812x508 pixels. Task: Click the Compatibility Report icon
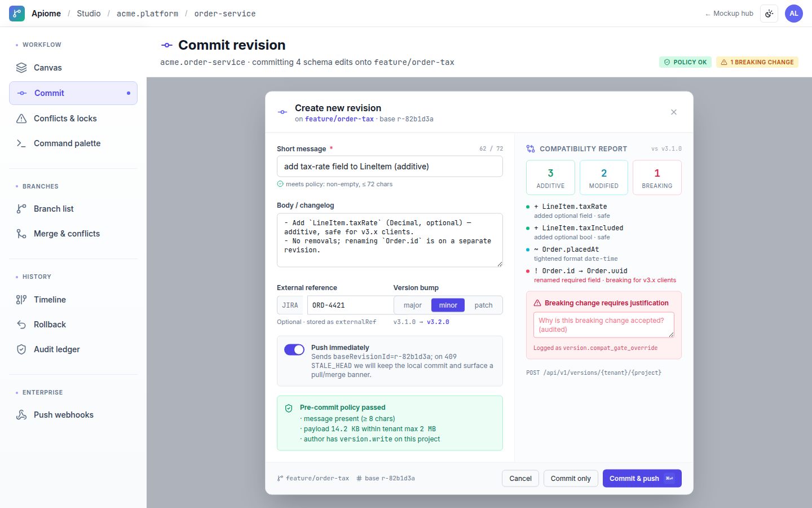click(531, 149)
